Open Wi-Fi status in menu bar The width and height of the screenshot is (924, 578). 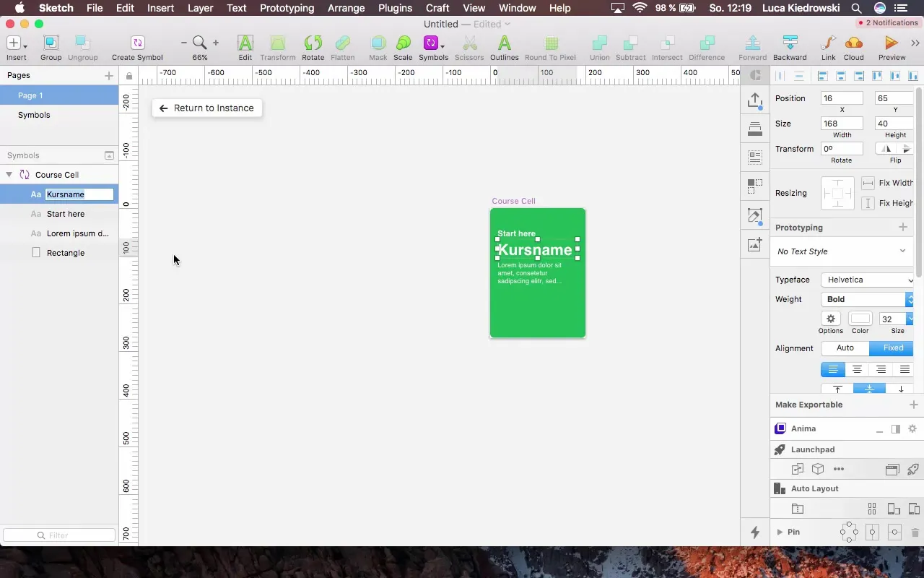640,8
